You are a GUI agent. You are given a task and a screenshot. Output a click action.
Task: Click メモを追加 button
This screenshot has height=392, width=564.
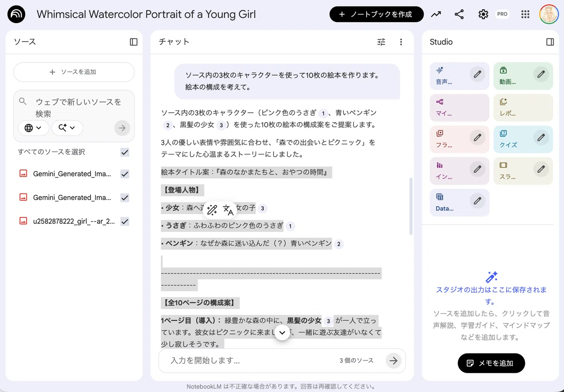[x=491, y=363]
